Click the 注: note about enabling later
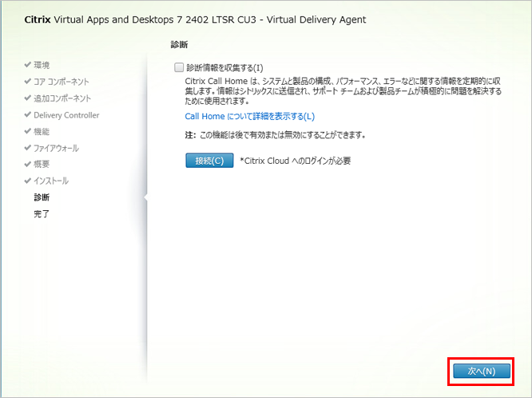532x398 pixels. click(275, 135)
